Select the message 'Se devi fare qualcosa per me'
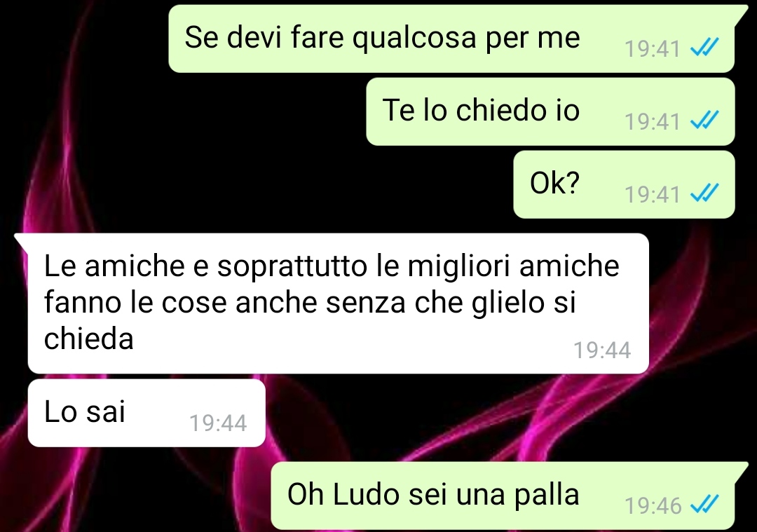The image size is (757, 532). (x=451, y=39)
